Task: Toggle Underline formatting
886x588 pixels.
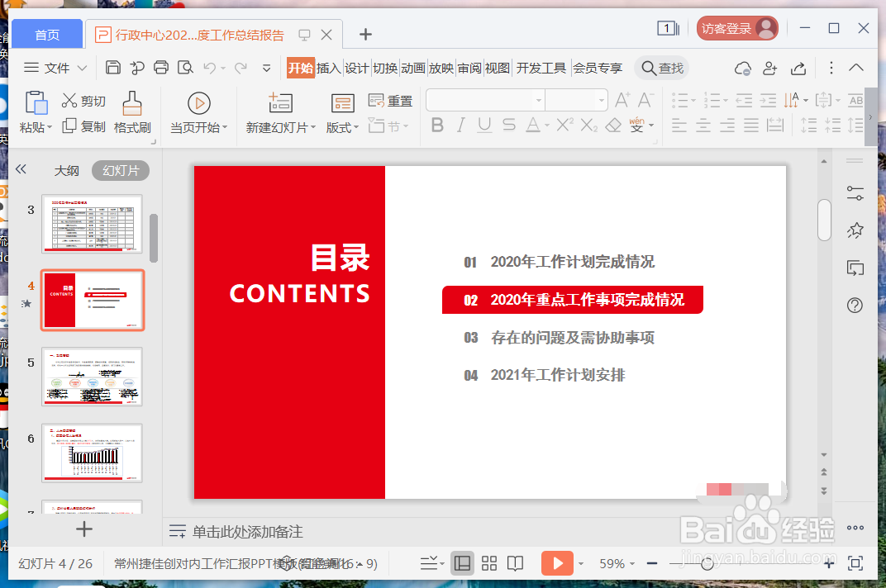Action: pyautogui.click(x=484, y=125)
